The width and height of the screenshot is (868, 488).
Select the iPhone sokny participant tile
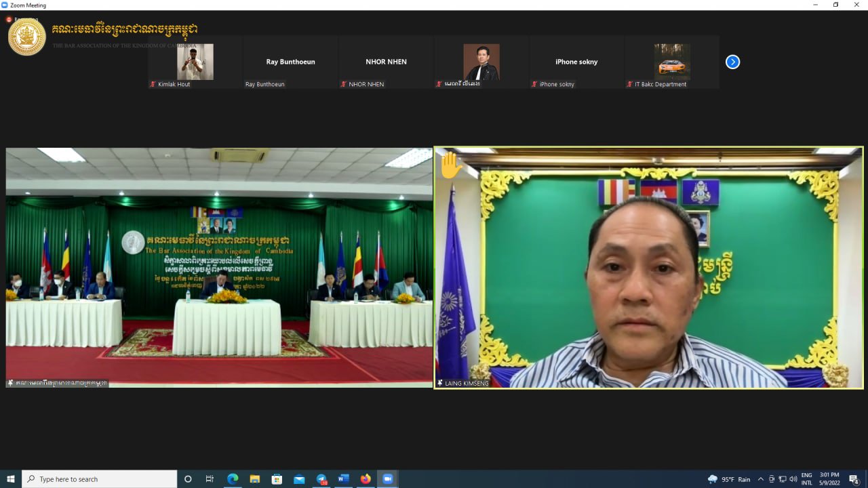pos(576,62)
